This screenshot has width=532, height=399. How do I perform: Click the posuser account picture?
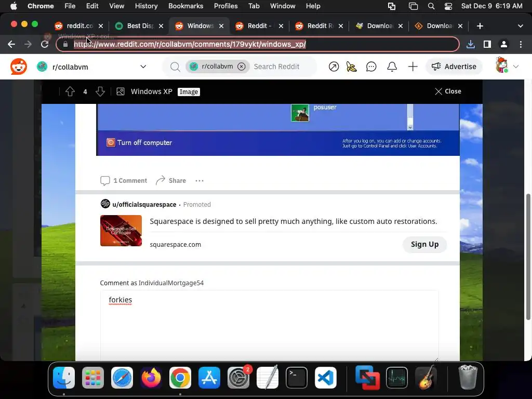300,113
